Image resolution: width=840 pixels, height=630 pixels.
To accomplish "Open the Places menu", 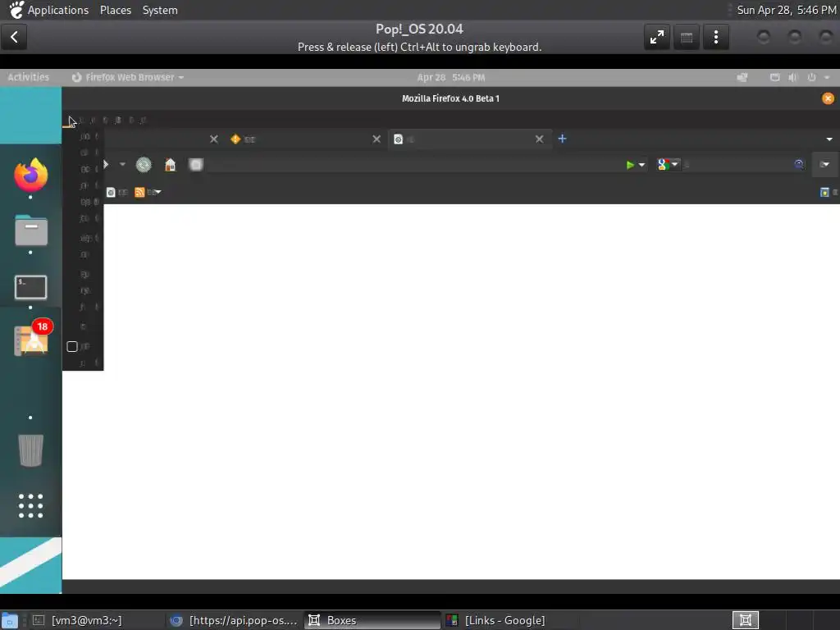I will tap(115, 10).
